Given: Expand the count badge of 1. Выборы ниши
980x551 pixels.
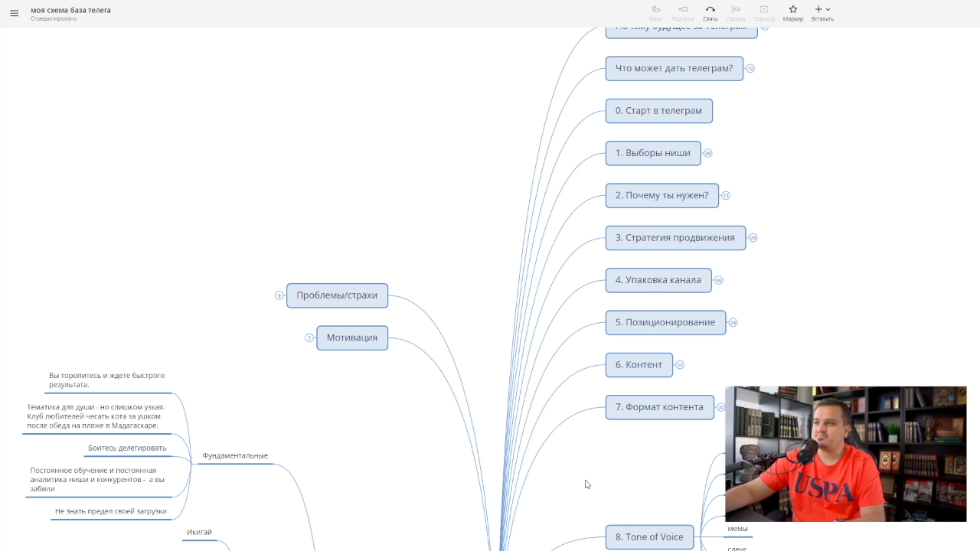Looking at the screenshot, I should (x=707, y=153).
